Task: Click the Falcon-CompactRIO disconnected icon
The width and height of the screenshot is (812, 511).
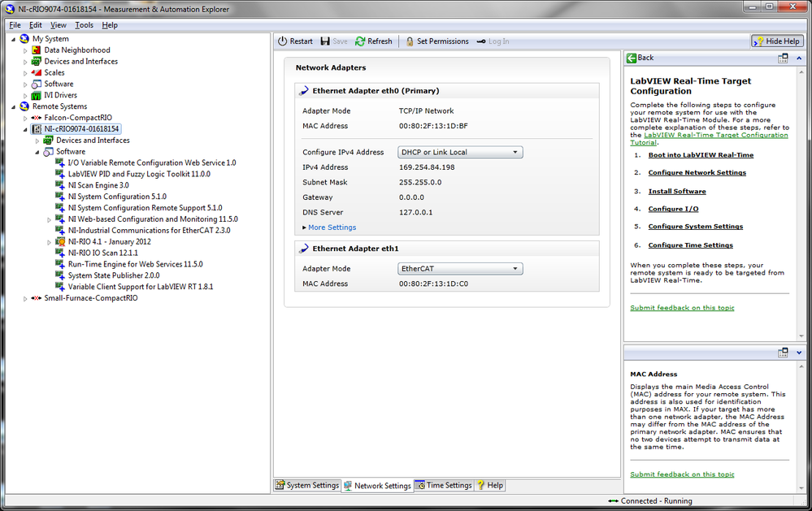Action: click(x=37, y=118)
